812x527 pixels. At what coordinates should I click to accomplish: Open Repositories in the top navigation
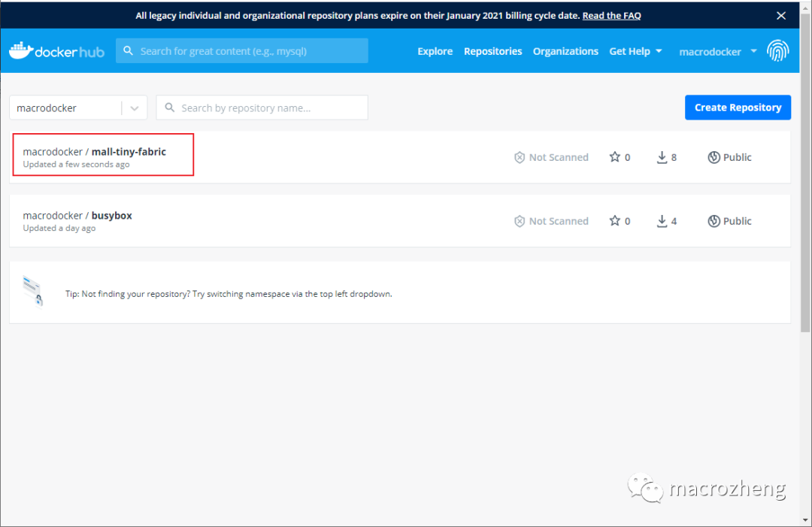click(493, 51)
